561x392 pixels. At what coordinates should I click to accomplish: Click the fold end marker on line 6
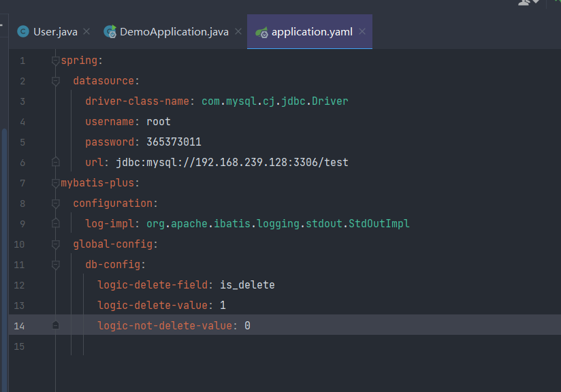(55, 162)
